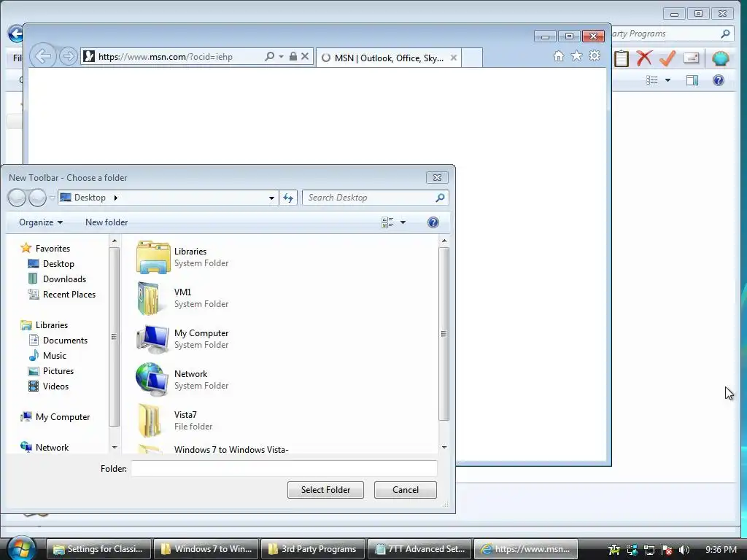Click the change view icon in dialog
747x560 pixels.
pos(387,222)
